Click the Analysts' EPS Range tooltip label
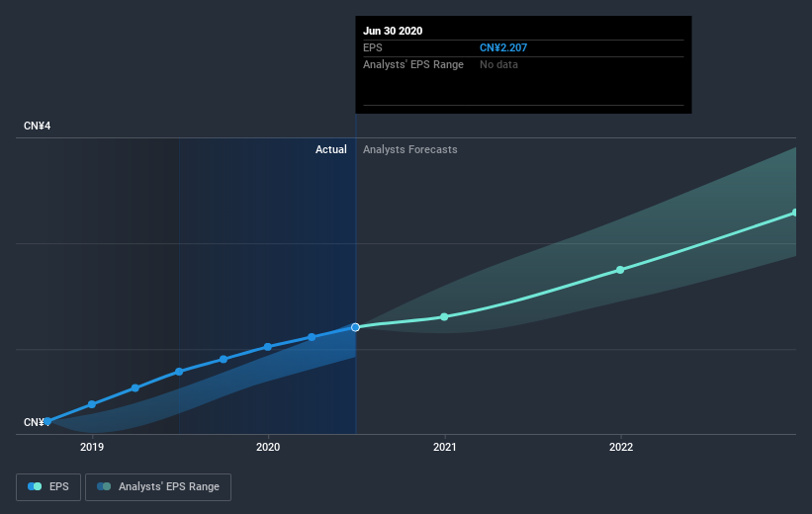 click(x=413, y=64)
